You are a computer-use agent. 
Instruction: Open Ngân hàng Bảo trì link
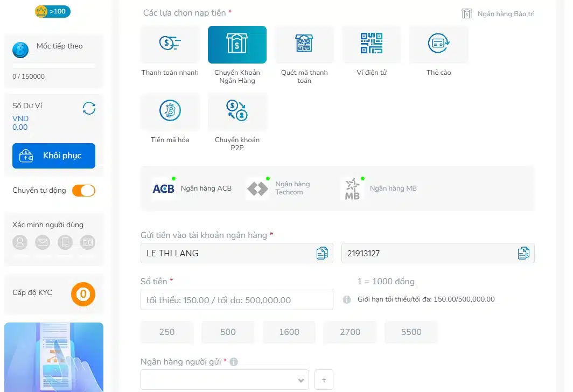click(x=498, y=14)
